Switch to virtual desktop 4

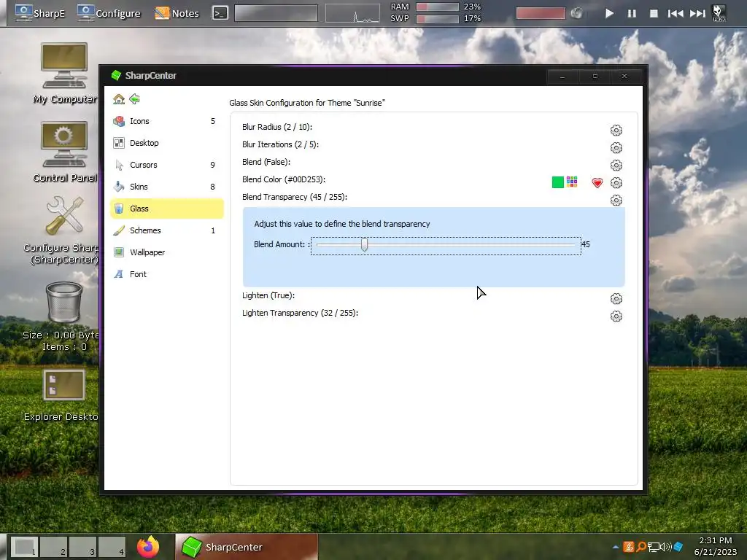coord(112,547)
